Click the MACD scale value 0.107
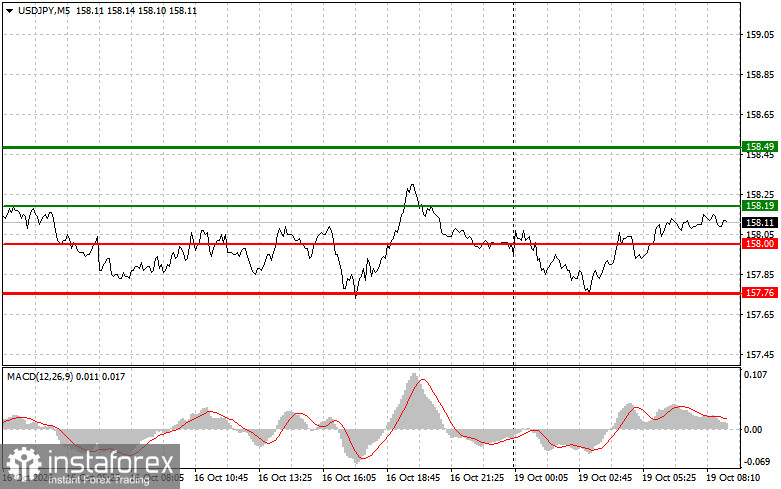 [x=756, y=374]
